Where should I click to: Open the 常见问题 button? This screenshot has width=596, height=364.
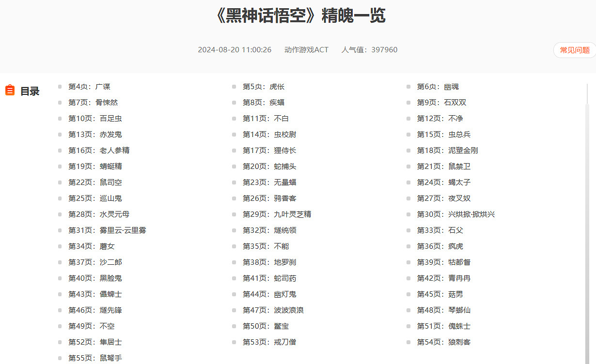coord(574,50)
